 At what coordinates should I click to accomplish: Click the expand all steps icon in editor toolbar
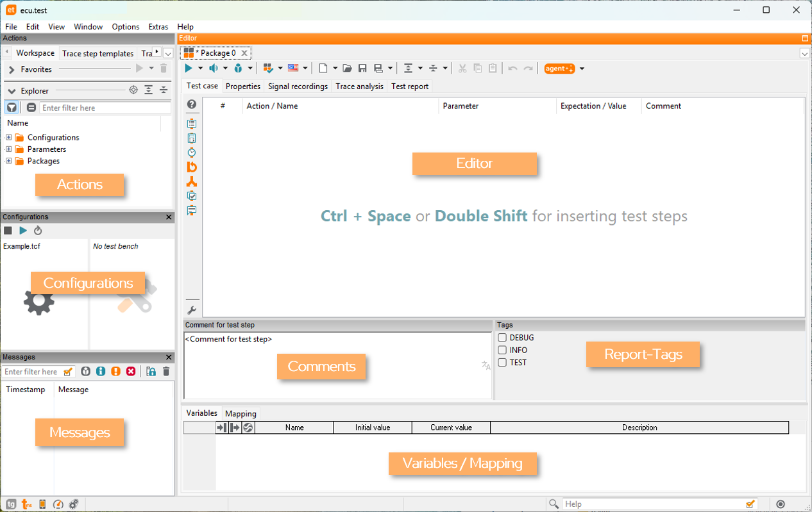(x=408, y=68)
